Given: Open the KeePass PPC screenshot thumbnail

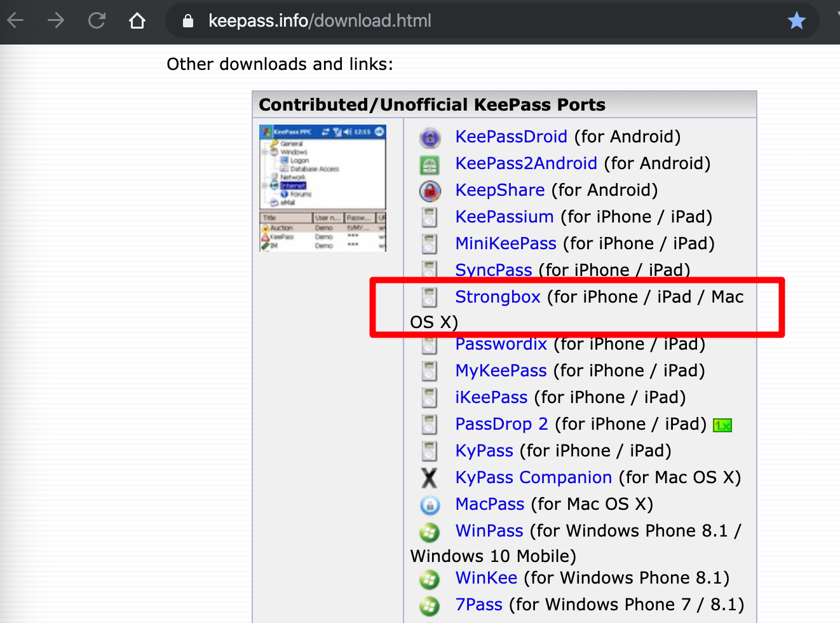Looking at the screenshot, I should 323,188.
